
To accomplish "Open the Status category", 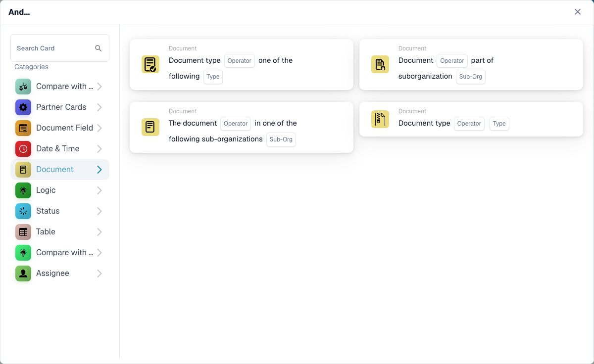I will (x=60, y=211).
